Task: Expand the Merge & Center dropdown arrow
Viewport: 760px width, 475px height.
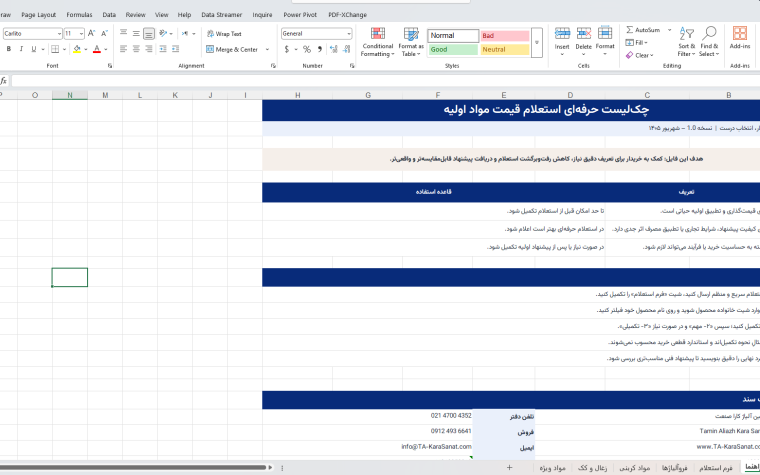Action: click(267, 49)
